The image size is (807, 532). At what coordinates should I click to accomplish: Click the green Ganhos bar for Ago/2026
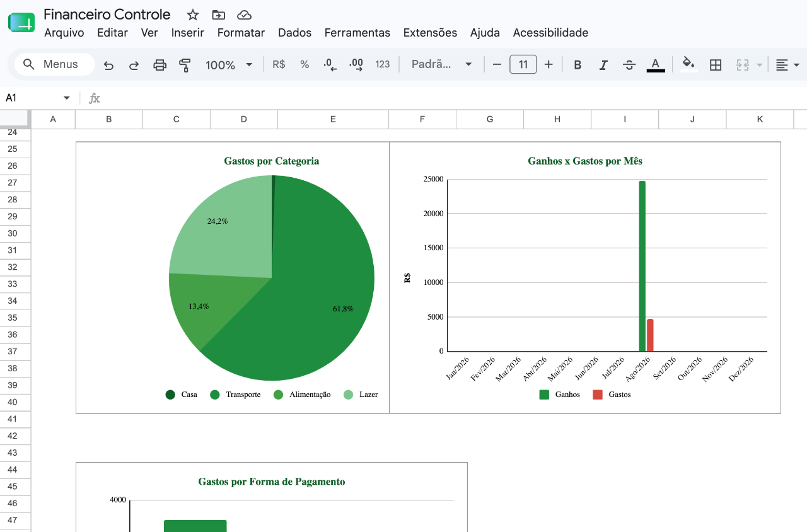click(x=642, y=266)
